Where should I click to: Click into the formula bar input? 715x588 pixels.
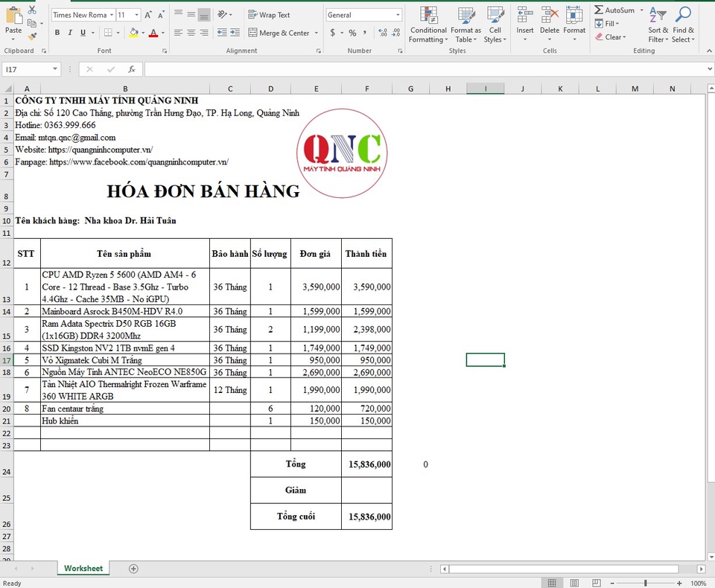point(425,69)
